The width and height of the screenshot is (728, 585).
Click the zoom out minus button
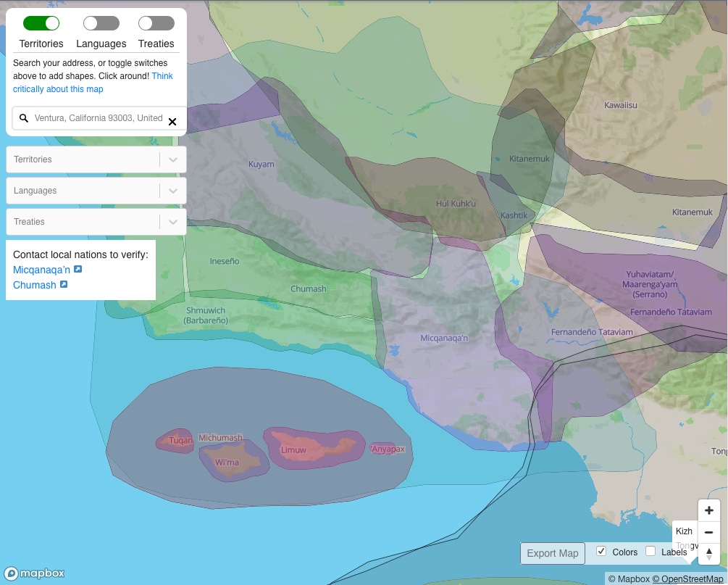[708, 532]
